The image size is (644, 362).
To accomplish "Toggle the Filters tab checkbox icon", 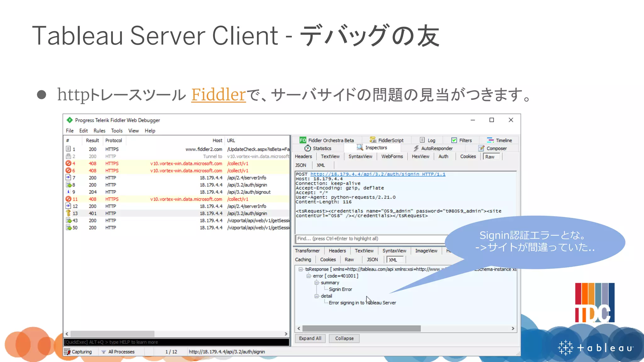I will (x=454, y=140).
